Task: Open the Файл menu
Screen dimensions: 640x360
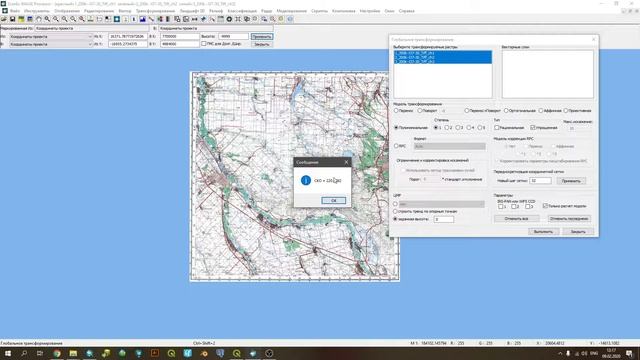Action: click(15, 11)
